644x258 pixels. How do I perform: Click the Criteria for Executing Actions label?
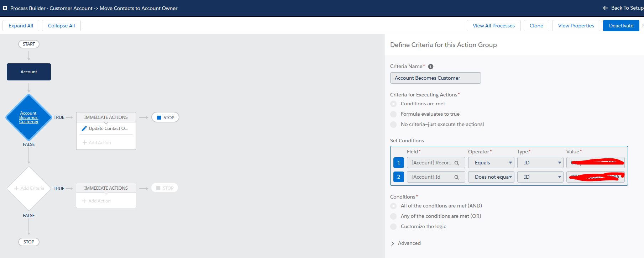click(x=424, y=95)
